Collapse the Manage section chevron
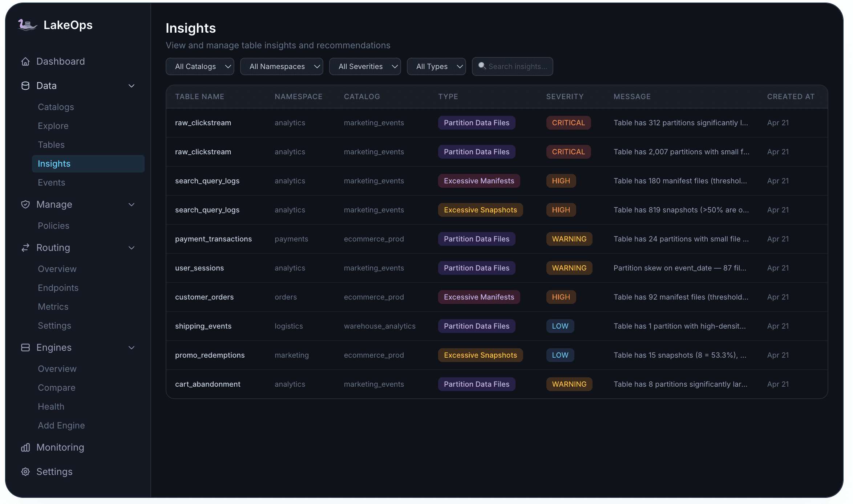 (x=132, y=204)
